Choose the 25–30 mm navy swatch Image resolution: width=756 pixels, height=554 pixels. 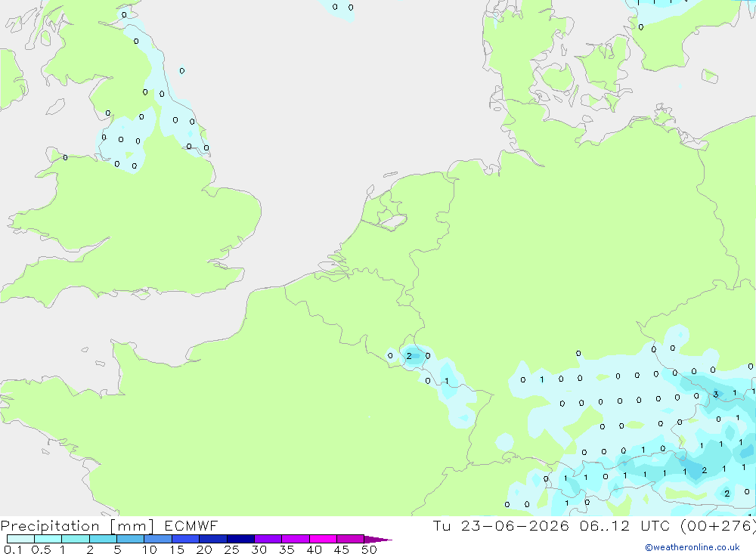coord(240,539)
